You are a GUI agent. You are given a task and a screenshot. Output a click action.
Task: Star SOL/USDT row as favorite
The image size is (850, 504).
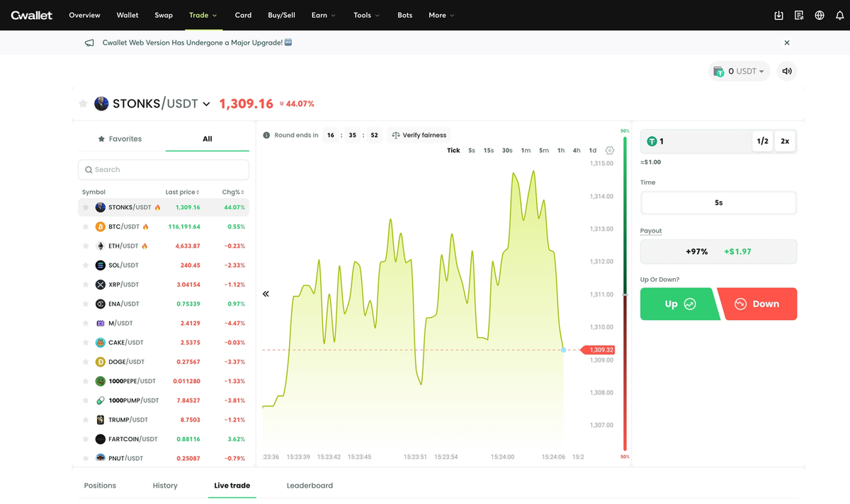(x=86, y=265)
